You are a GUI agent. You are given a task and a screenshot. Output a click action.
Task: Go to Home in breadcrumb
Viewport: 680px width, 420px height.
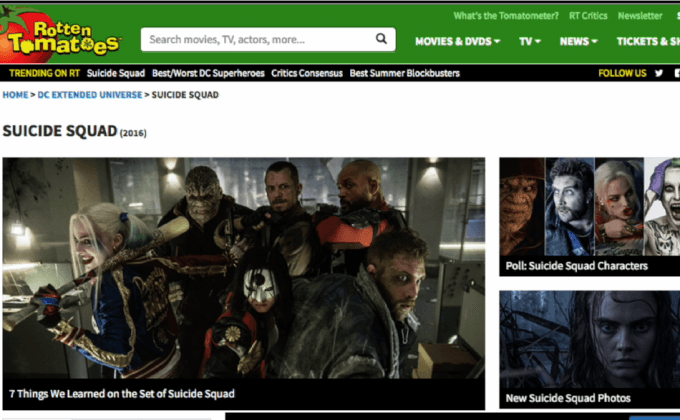[15, 95]
